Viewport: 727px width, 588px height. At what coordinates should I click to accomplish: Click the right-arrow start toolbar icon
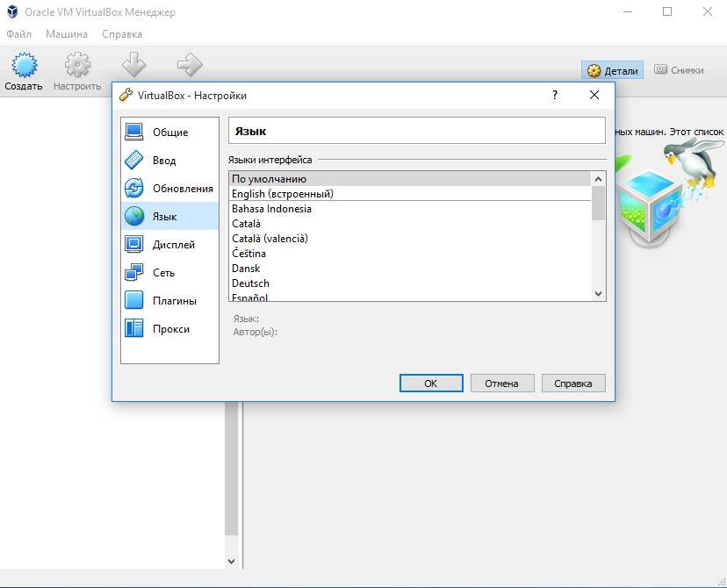point(190,64)
